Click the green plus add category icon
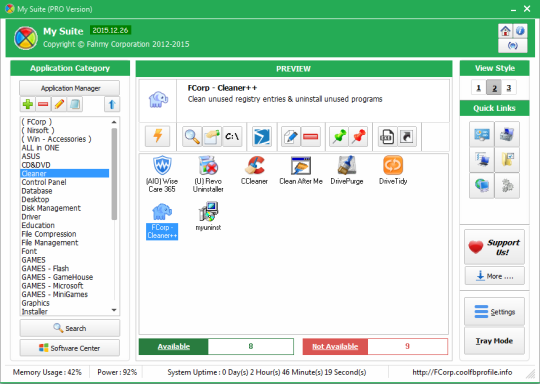Viewport: 540px width, 384px height. pyautogui.click(x=28, y=104)
